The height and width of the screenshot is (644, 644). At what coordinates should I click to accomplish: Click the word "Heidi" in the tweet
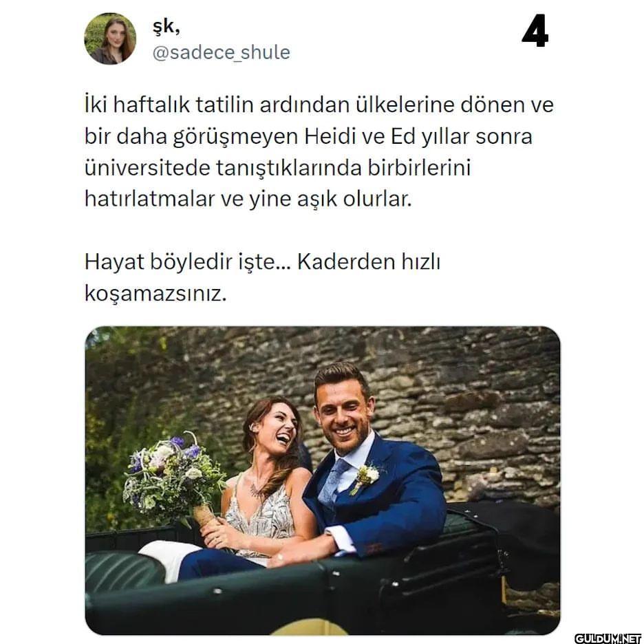click(330, 136)
